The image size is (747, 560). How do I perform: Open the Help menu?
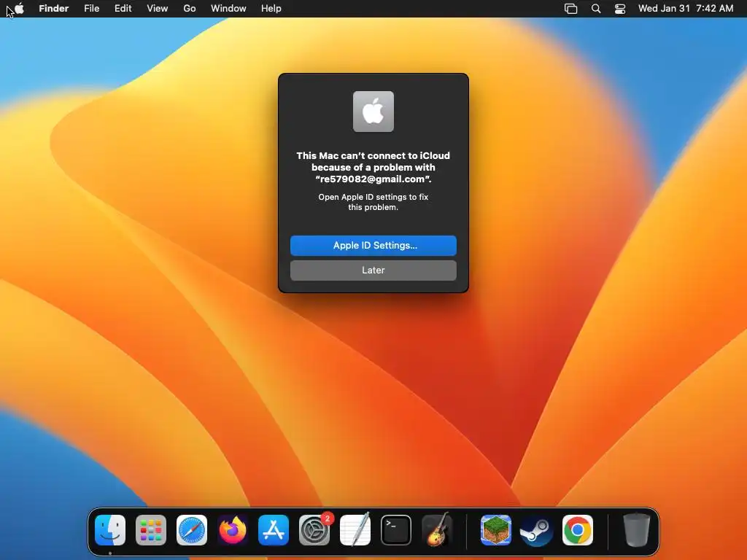tap(271, 9)
